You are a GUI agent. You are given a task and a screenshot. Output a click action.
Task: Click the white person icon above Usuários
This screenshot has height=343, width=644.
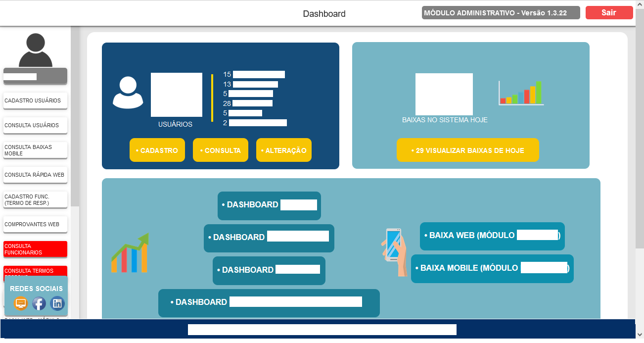[128, 93]
